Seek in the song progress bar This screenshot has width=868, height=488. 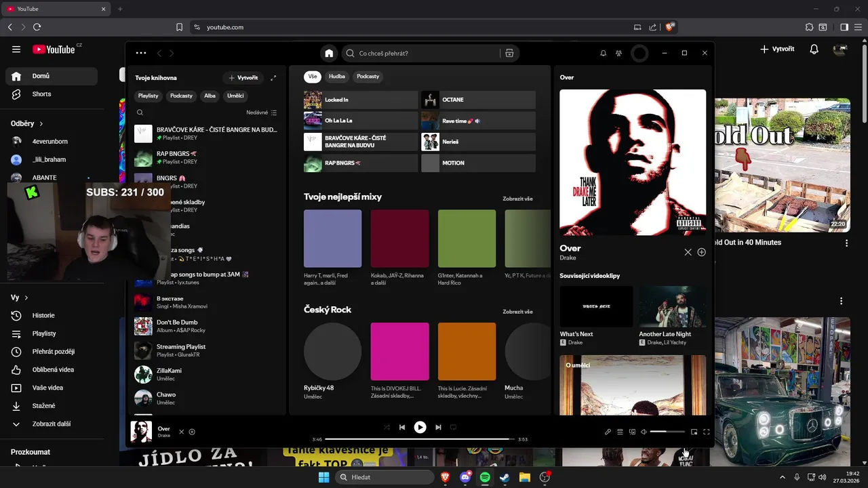(x=420, y=439)
